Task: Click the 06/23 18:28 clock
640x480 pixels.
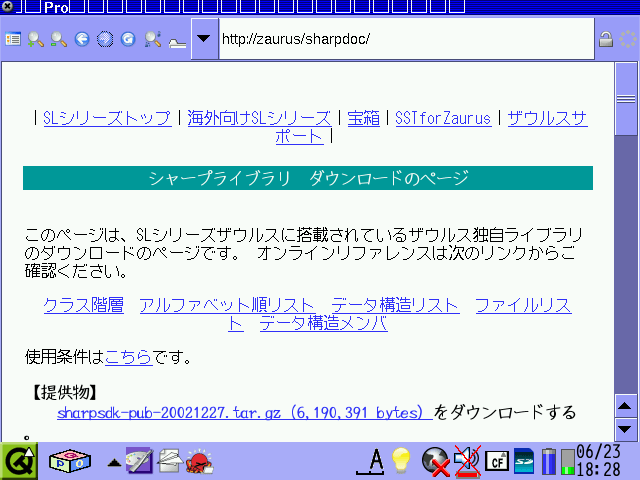Action: (599, 461)
